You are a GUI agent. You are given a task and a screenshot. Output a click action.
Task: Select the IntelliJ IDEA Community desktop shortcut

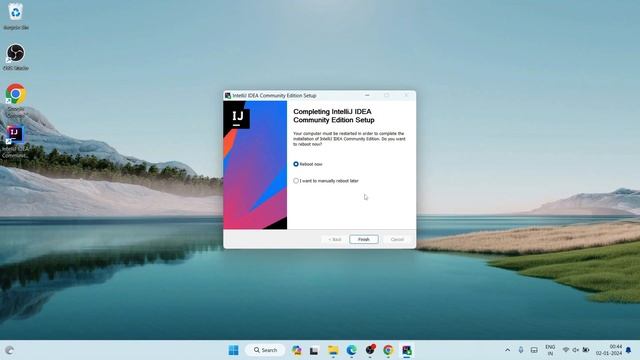point(15,142)
